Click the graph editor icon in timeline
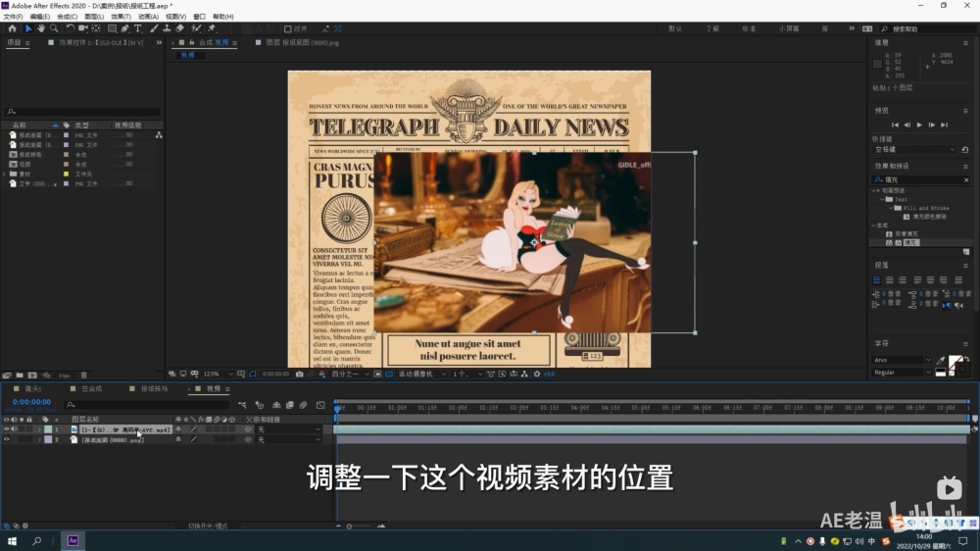The image size is (980, 551). tap(320, 405)
